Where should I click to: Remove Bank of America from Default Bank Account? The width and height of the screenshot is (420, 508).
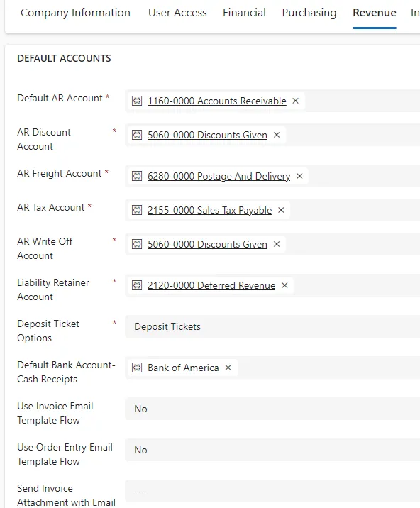pyautogui.click(x=228, y=368)
